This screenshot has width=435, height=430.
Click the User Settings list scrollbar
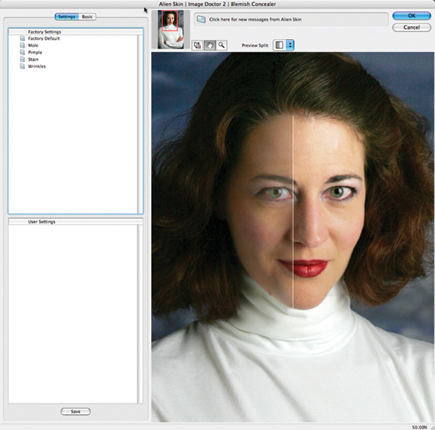[x=140, y=314]
